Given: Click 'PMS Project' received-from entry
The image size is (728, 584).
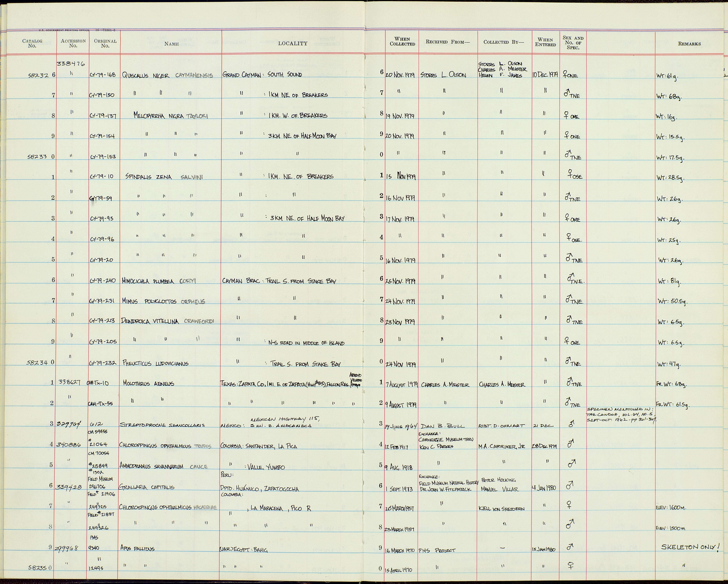Looking at the screenshot, I should point(437,550).
